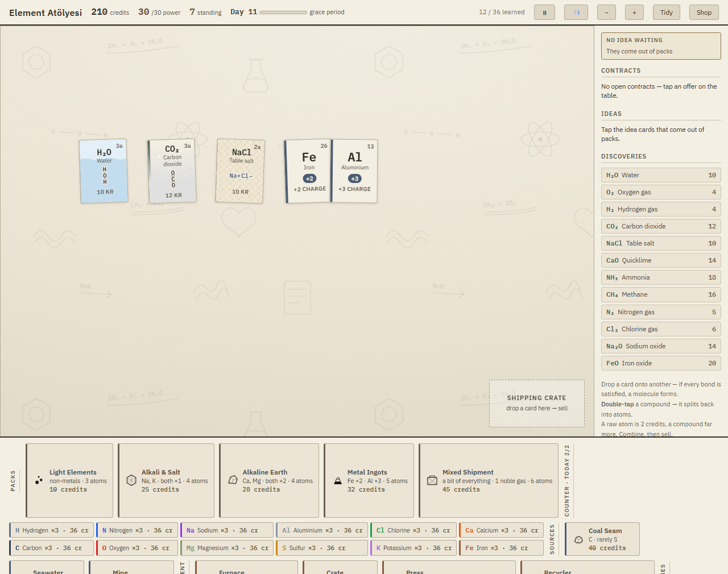Select the CO₂ Carbon dioxide card

[172, 171]
